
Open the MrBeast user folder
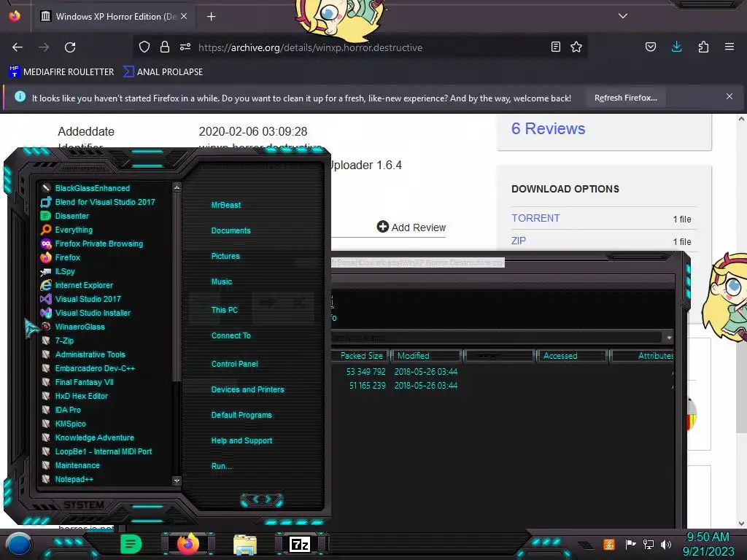[226, 205]
